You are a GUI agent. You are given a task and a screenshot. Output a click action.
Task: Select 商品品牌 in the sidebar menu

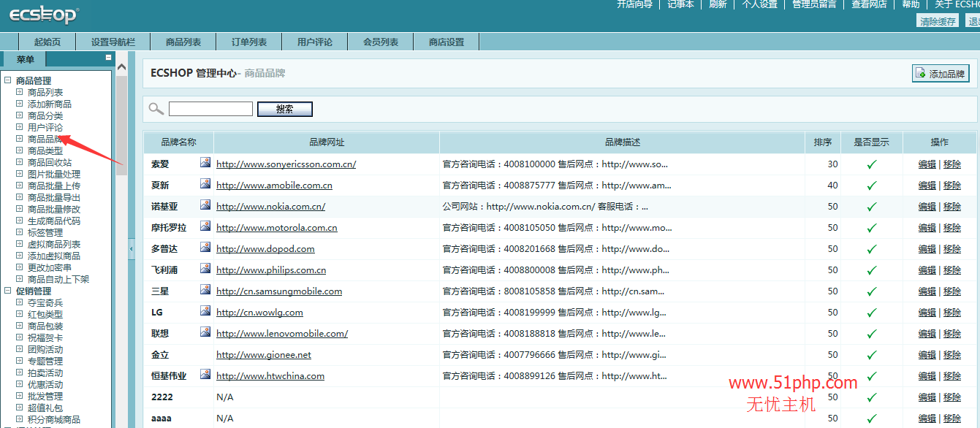(45, 139)
